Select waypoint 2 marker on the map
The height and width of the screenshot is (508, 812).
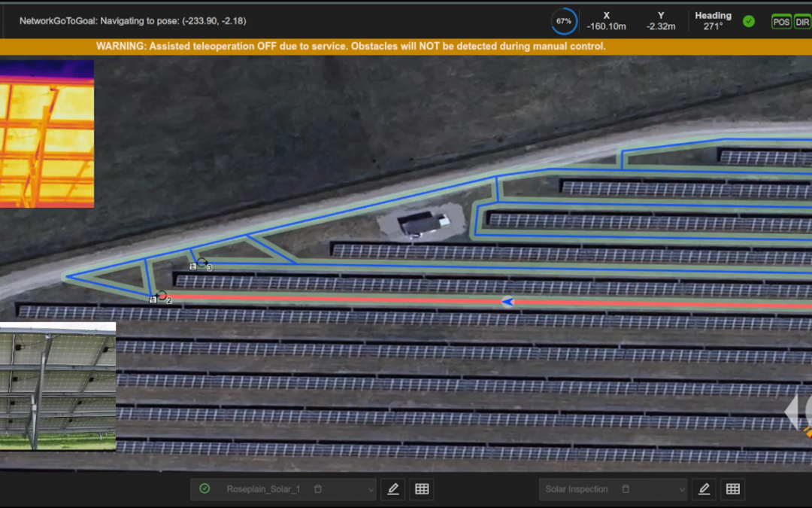pyautogui.click(x=161, y=295)
